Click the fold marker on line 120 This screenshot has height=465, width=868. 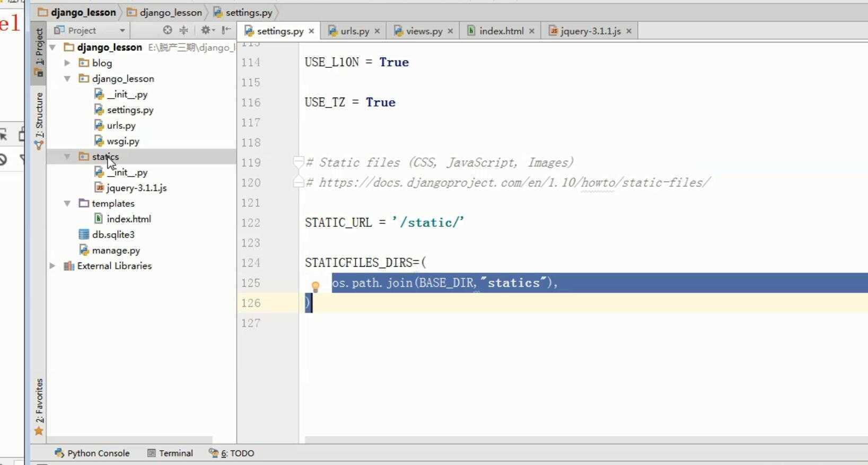(x=299, y=182)
